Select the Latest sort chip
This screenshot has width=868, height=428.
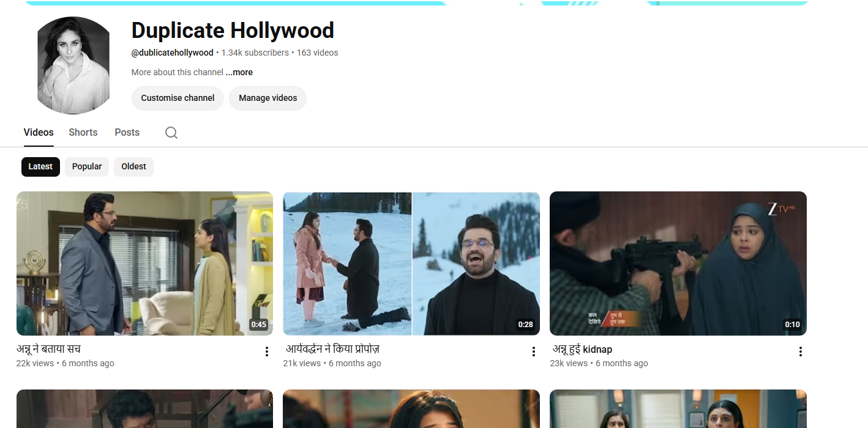(x=40, y=167)
